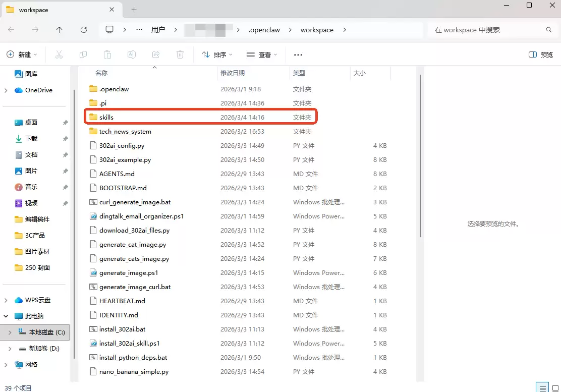Screen dimensions: 561x392
Task: Click the Cut scissors icon in toolbar
Action: click(x=59, y=54)
